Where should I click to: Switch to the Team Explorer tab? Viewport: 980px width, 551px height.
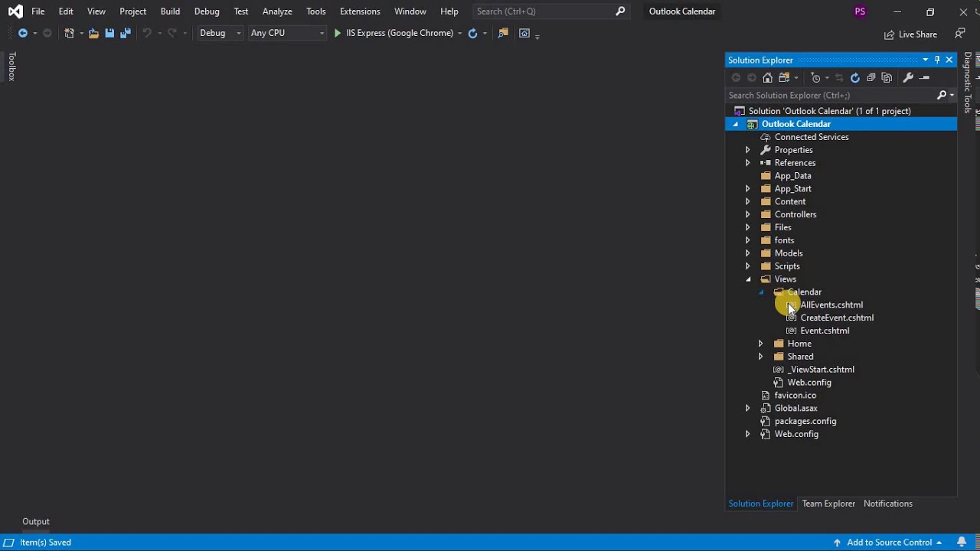click(828, 504)
